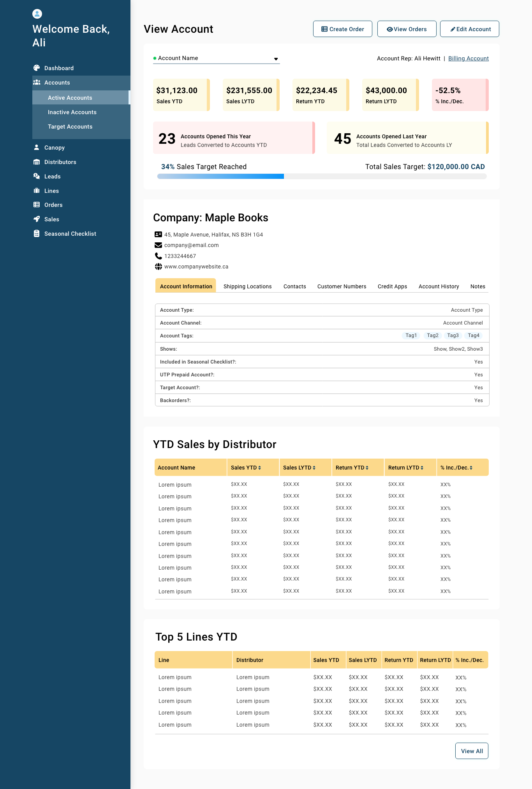Click the envelope icon beside company email
Screen dimensions: 532x789
158,245
